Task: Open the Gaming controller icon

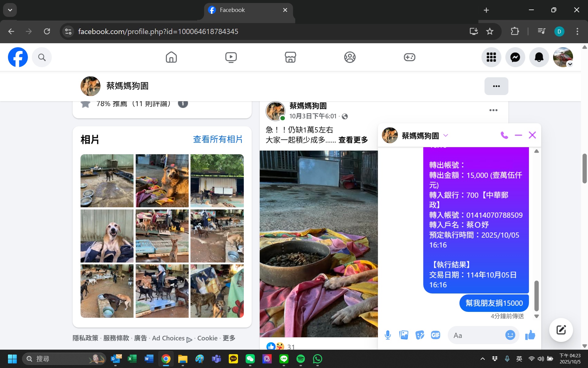Action: pyautogui.click(x=409, y=57)
